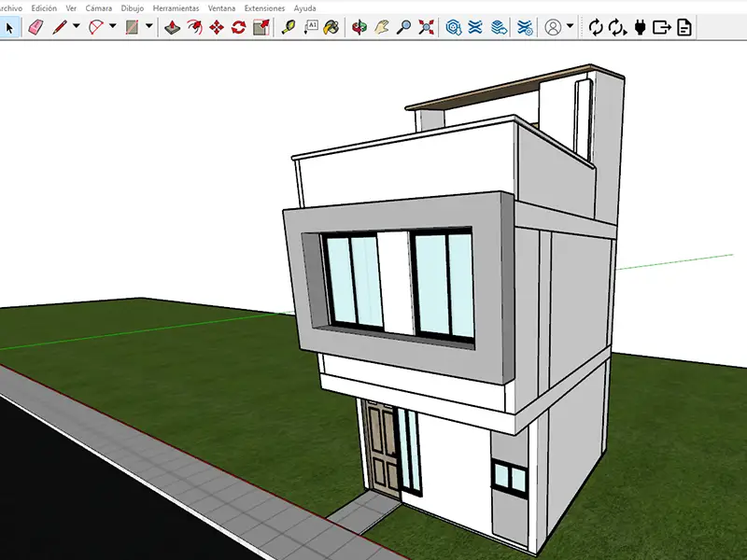Expand the Rectangle shape dropdown arrow
The height and width of the screenshot is (560, 747).
click(148, 27)
